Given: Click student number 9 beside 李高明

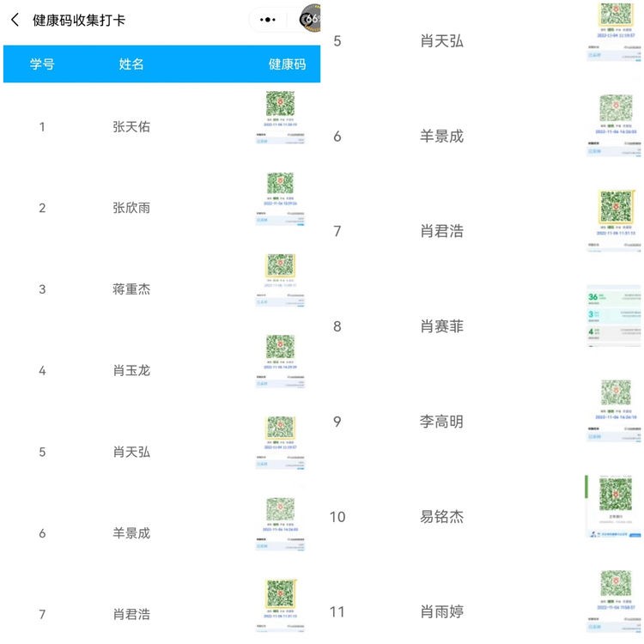Looking at the screenshot, I should click(337, 422).
